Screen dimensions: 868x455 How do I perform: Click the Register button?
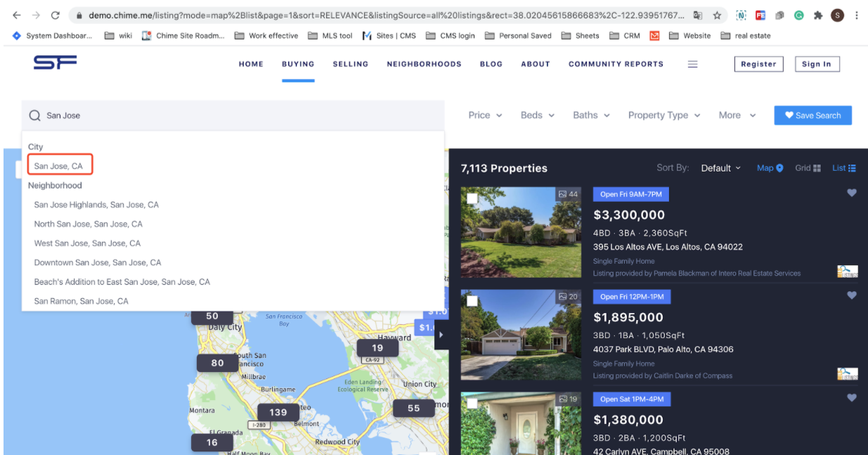759,64
